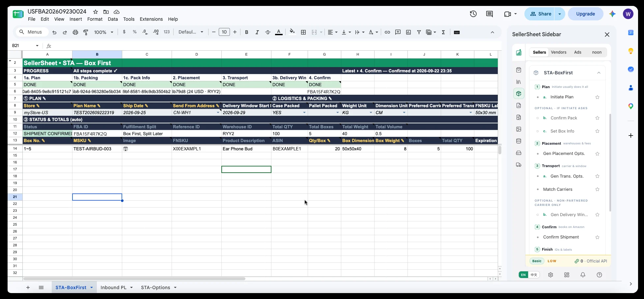Viewport: 644px width, 299px height.
Task: Open version history clock icon
Action: (473, 14)
